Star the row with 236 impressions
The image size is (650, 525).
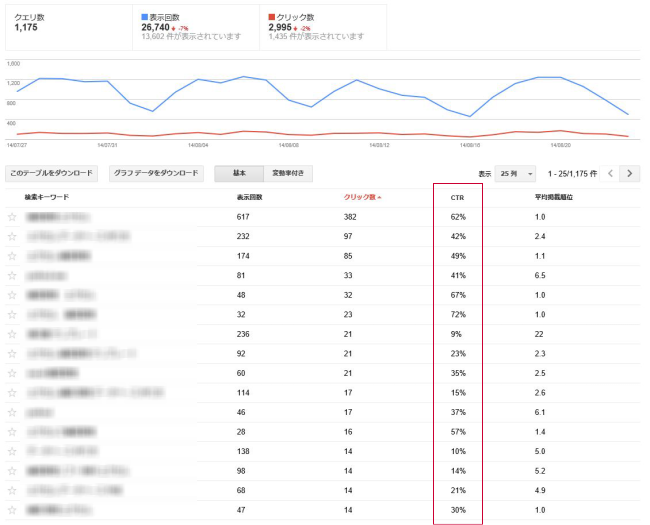click(x=12, y=333)
